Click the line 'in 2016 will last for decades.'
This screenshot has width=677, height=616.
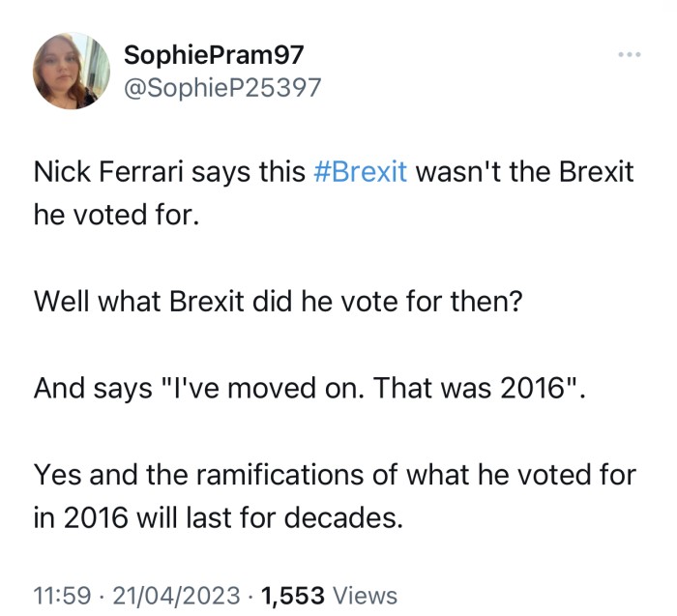(217, 516)
